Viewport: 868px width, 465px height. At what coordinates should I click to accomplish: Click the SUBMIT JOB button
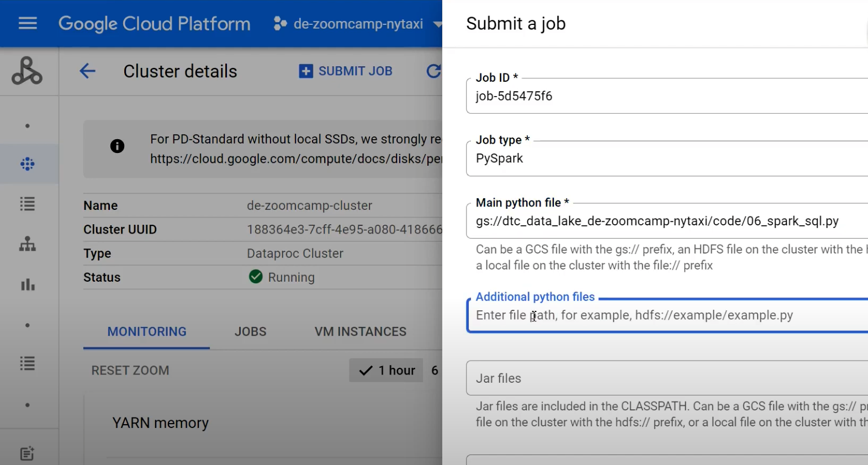[346, 71]
